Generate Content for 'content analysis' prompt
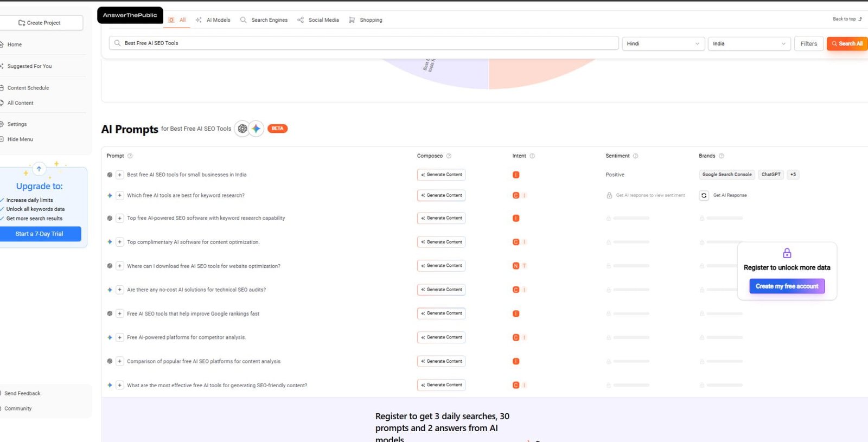 coord(441,361)
